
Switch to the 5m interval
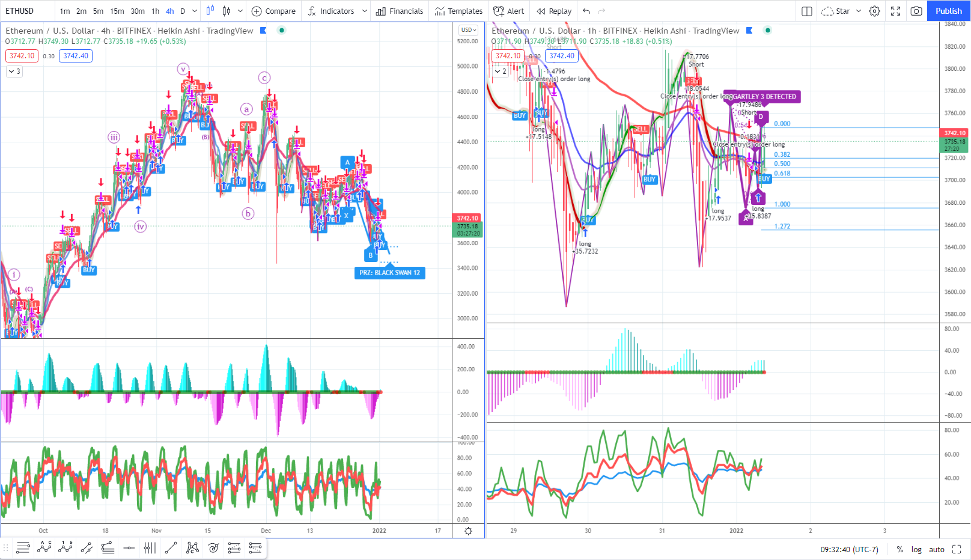coord(98,11)
